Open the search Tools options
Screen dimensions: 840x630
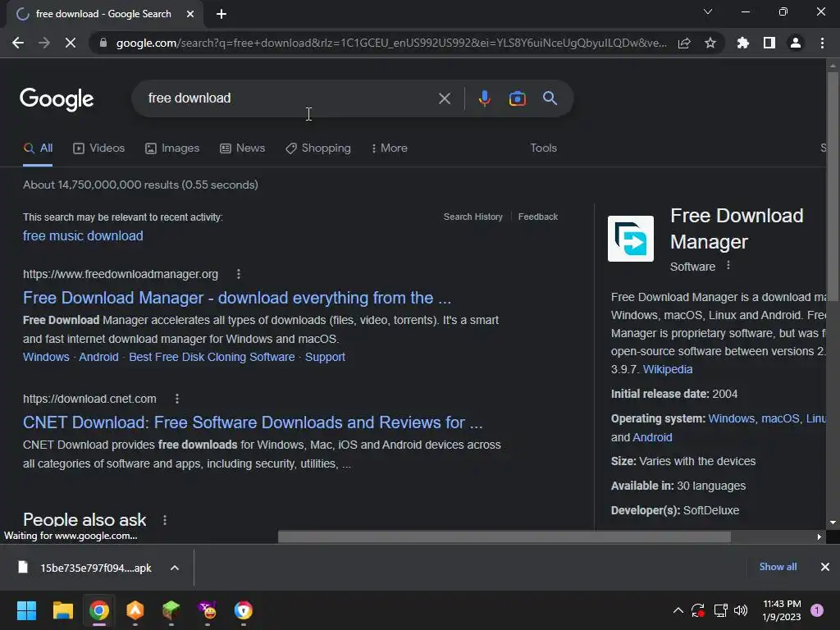[x=543, y=148]
